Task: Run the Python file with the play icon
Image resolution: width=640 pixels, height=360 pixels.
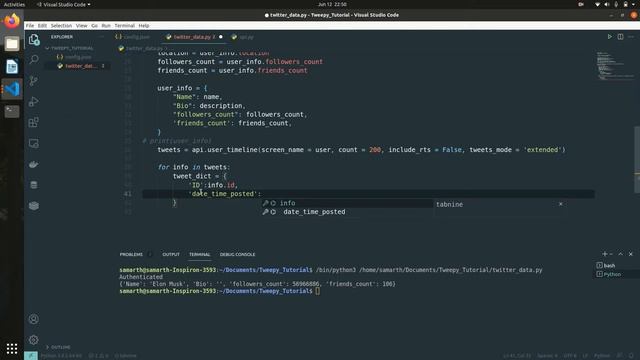Action: 609,37
